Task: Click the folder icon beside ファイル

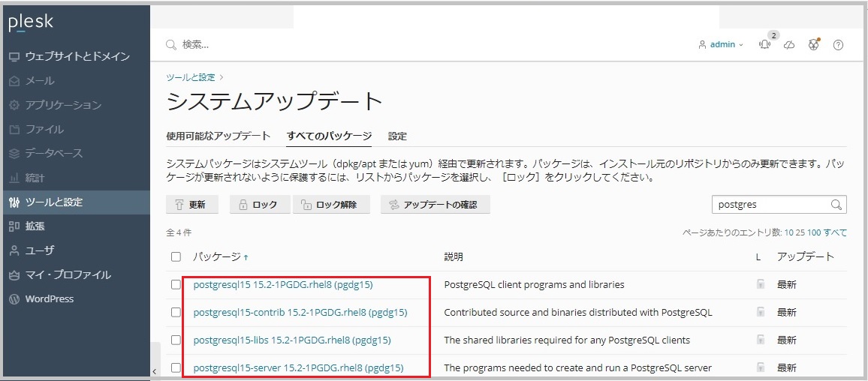Action: pos(14,130)
